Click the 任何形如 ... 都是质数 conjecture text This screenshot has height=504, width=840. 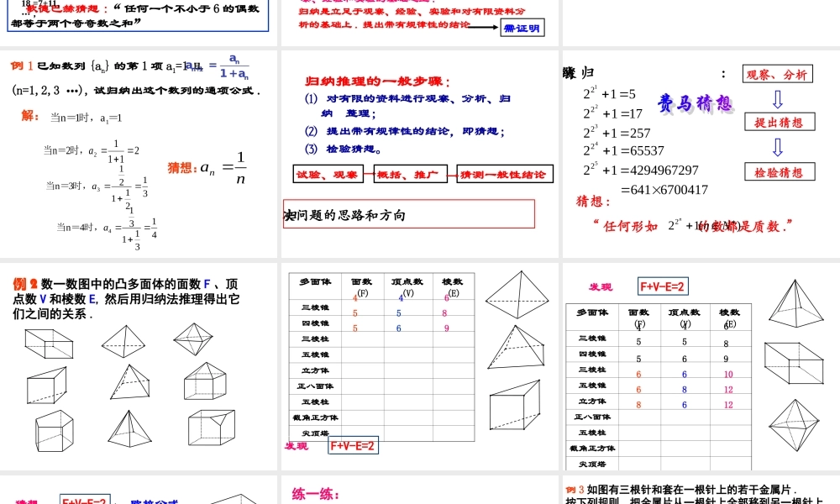point(692,226)
